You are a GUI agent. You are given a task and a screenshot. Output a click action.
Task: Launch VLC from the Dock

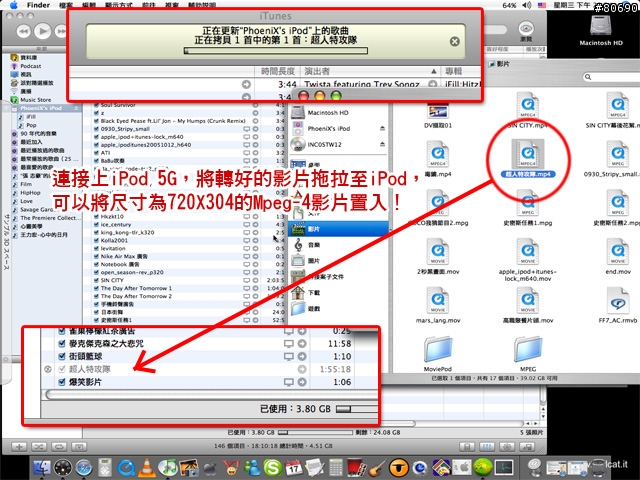tap(147, 467)
